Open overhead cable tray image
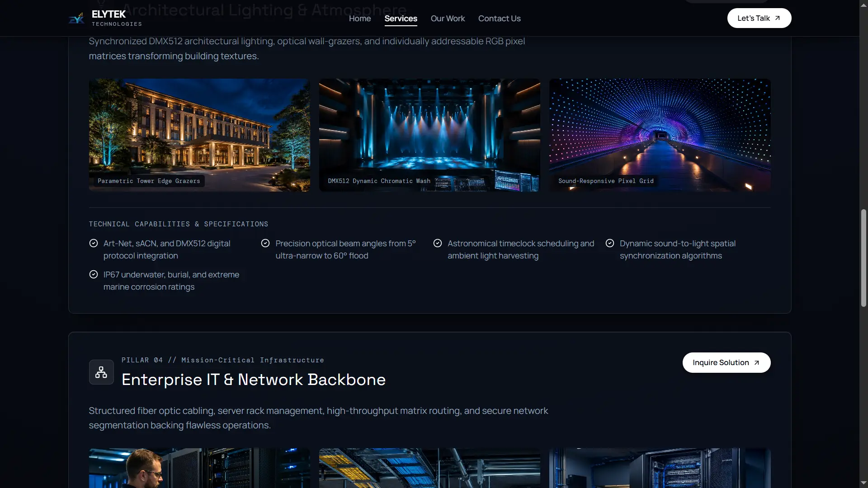Screen dimensions: 868x488 tap(429, 468)
